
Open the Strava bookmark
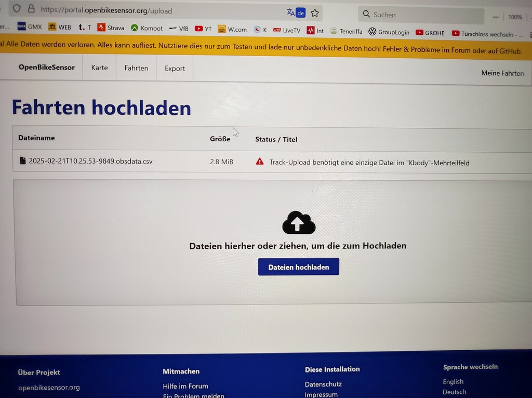coord(111,28)
